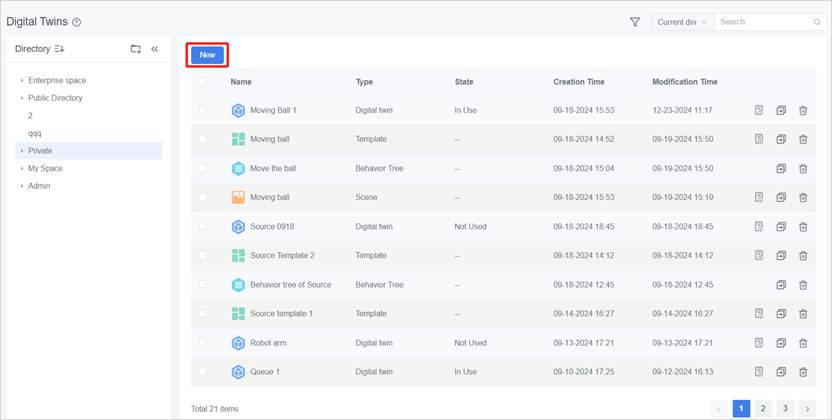
Task: Select the Source Template 2 row checkbox
Action: click(x=203, y=255)
